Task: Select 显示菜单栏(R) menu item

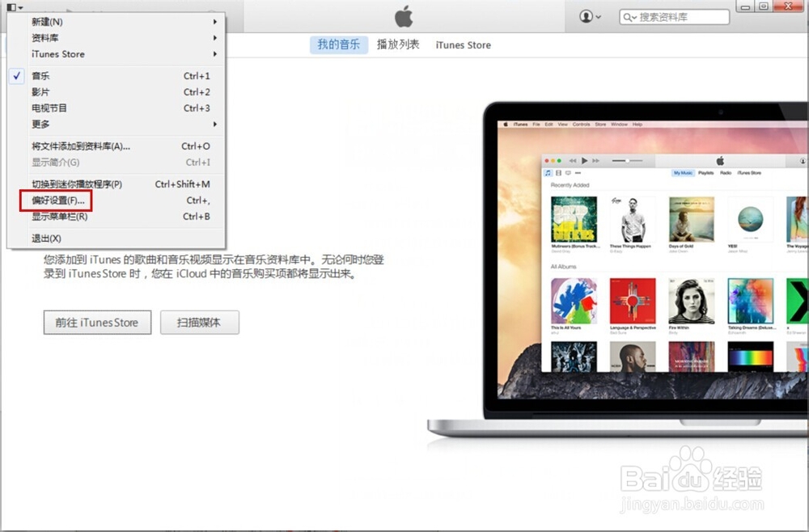Action: 116,217
